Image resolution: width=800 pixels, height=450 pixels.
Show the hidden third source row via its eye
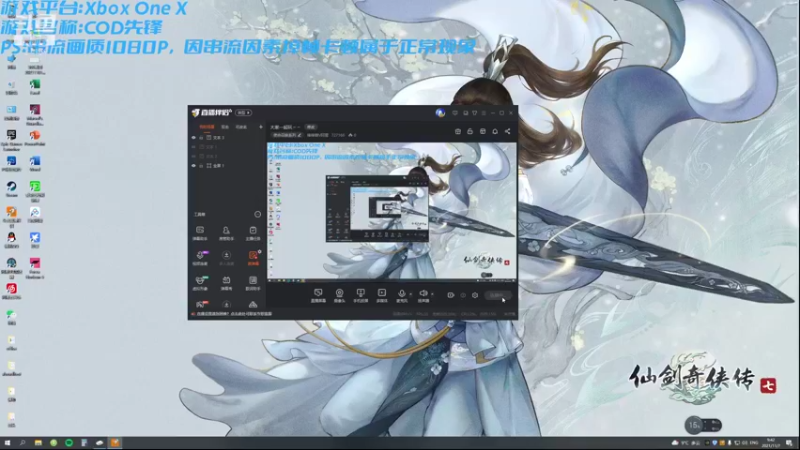[x=193, y=156]
